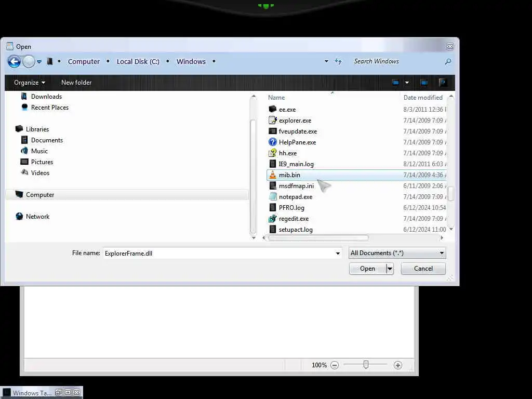This screenshot has height=399, width=532.
Task: Change view with the views icon
Action: (x=395, y=83)
